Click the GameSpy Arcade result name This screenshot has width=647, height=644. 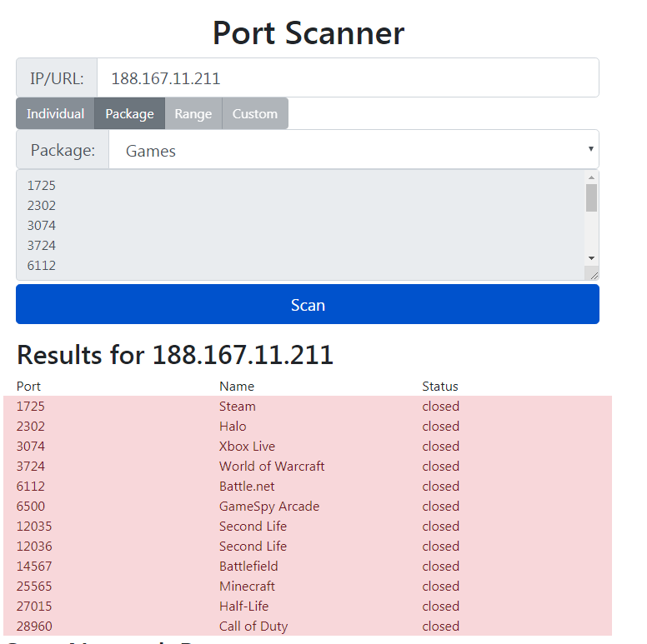coord(269,507)
